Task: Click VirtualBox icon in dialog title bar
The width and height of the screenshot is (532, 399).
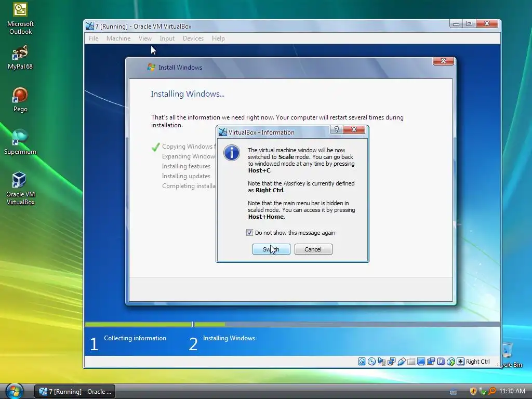Action: [x=222, y=132]
